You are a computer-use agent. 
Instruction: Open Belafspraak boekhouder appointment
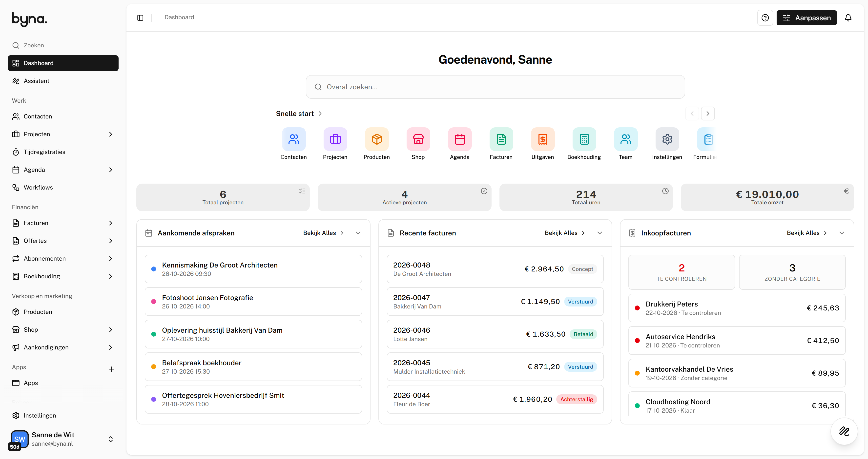point(253,367)
